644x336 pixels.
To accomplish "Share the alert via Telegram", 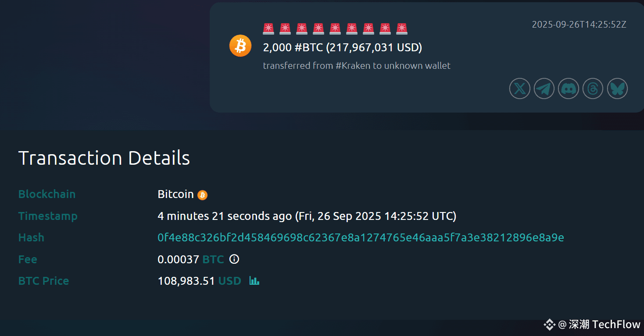I will point(544,89).
